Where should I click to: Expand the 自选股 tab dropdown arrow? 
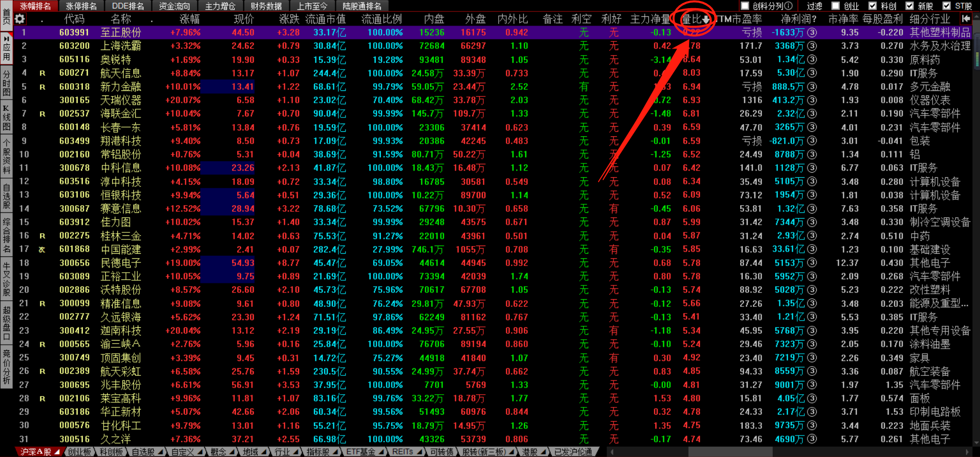(160, 452)
